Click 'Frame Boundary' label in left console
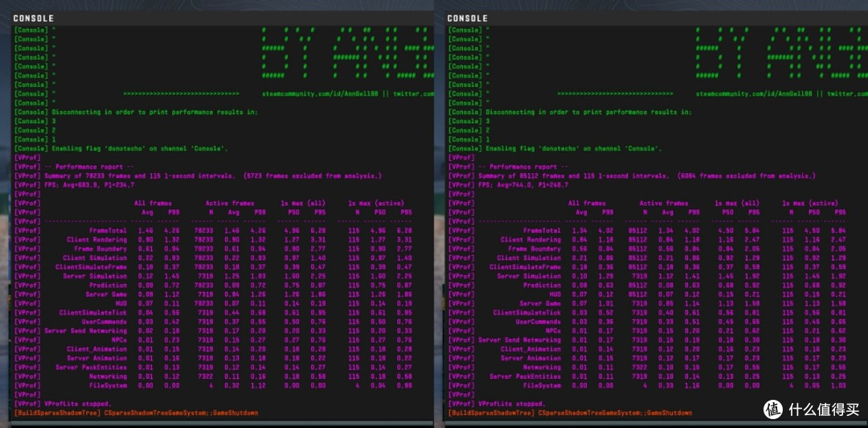Screen dimensions: 868x428 pyautogui.click(x=100, y=249)
